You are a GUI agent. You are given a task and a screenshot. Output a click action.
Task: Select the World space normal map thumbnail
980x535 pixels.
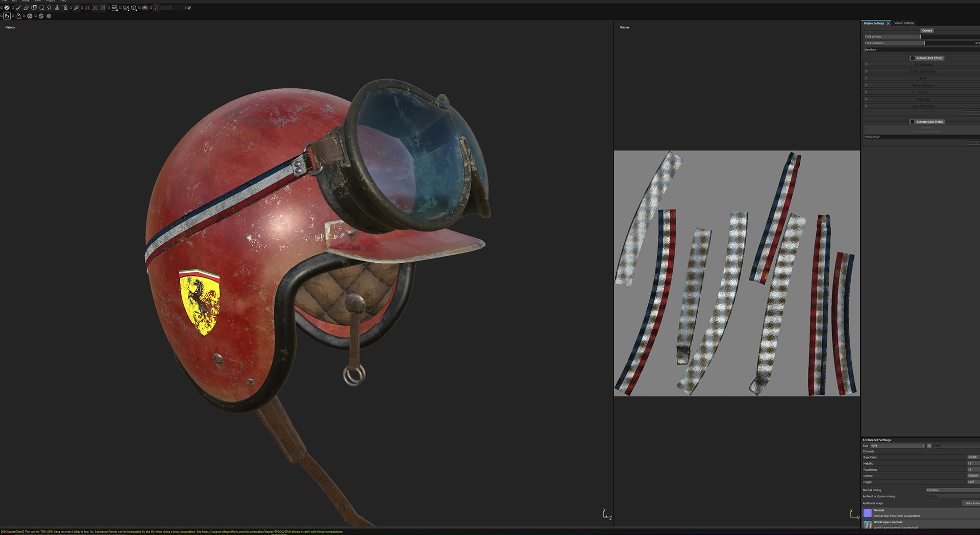868,524
